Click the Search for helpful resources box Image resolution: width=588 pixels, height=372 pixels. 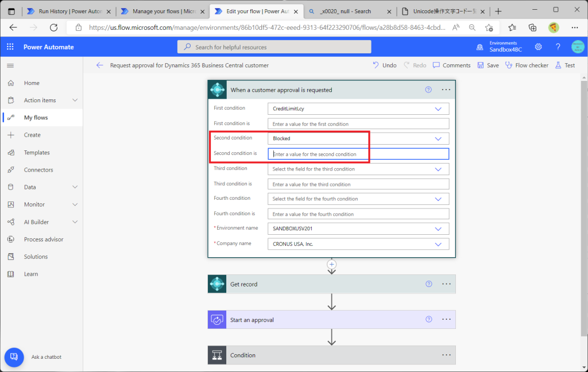point(274,47)
